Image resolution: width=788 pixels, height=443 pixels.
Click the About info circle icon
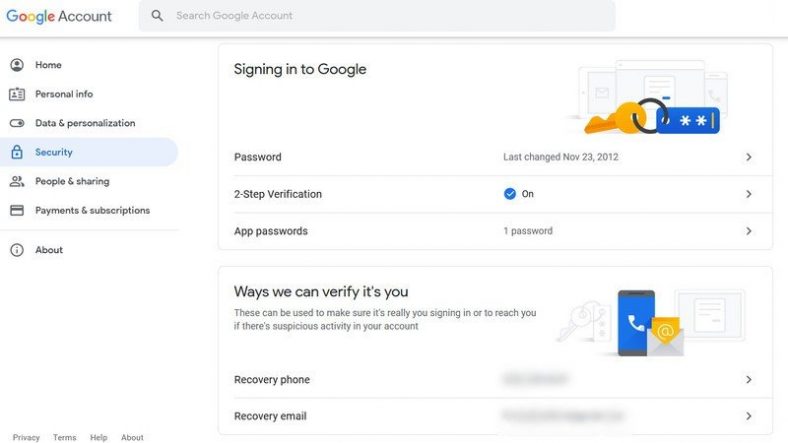click(x=17, y=250)
